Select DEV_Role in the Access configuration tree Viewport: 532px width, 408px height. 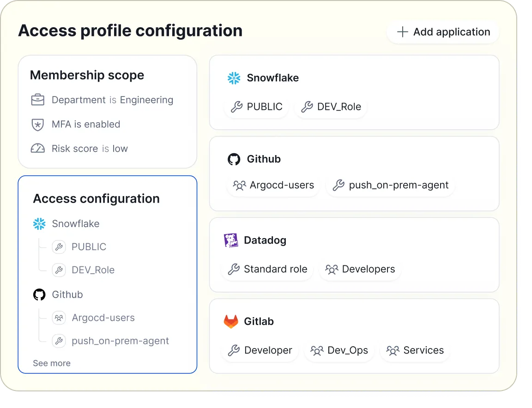pos(93,270)
